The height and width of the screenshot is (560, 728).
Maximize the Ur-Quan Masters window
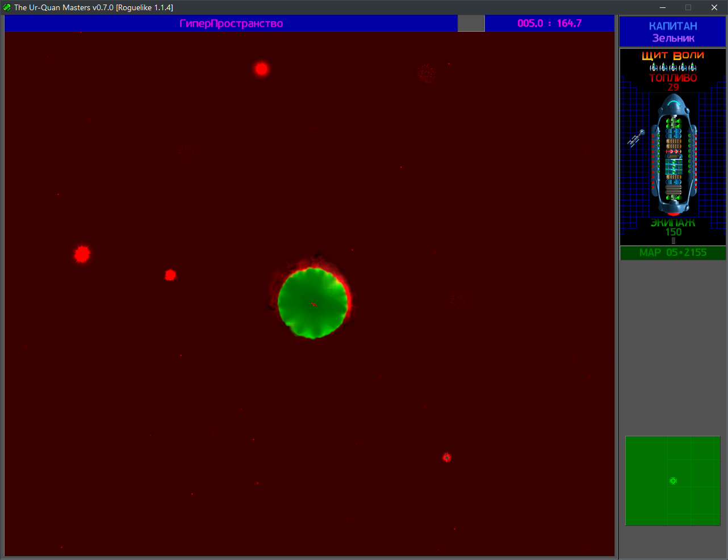tap(688, 7)
